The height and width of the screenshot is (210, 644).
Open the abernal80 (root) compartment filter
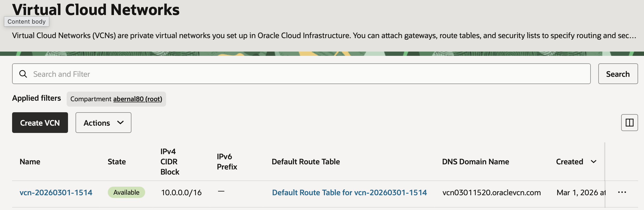[138, 99]
